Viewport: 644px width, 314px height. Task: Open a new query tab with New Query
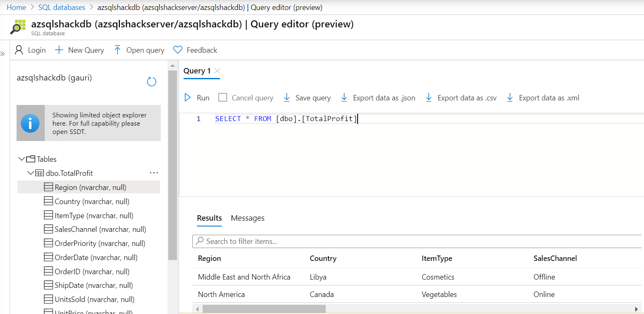(79, 50)
